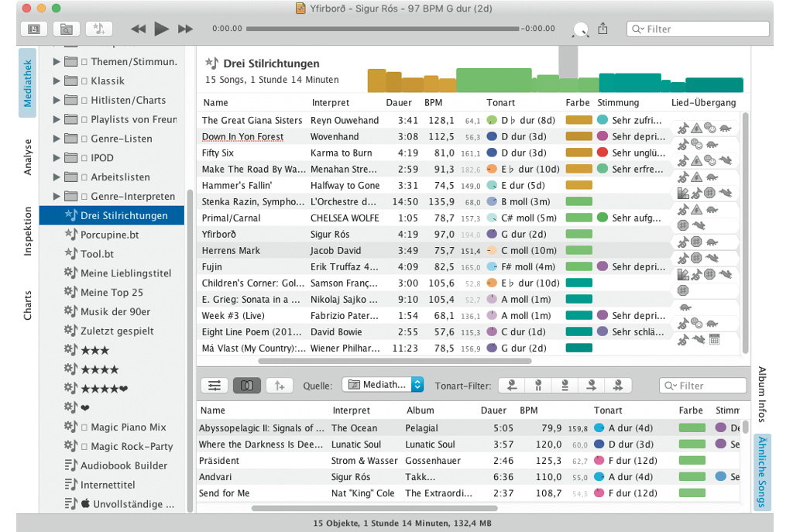793x532 pixels.
Task: Expand the Hitlisten/Charts folder
Action: tap(57, 100)
